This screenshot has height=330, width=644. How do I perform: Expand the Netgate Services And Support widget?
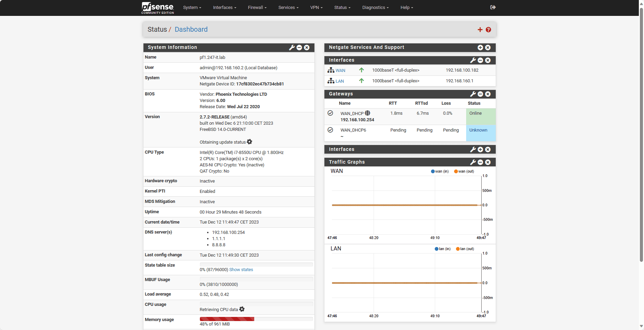(480, 48)
